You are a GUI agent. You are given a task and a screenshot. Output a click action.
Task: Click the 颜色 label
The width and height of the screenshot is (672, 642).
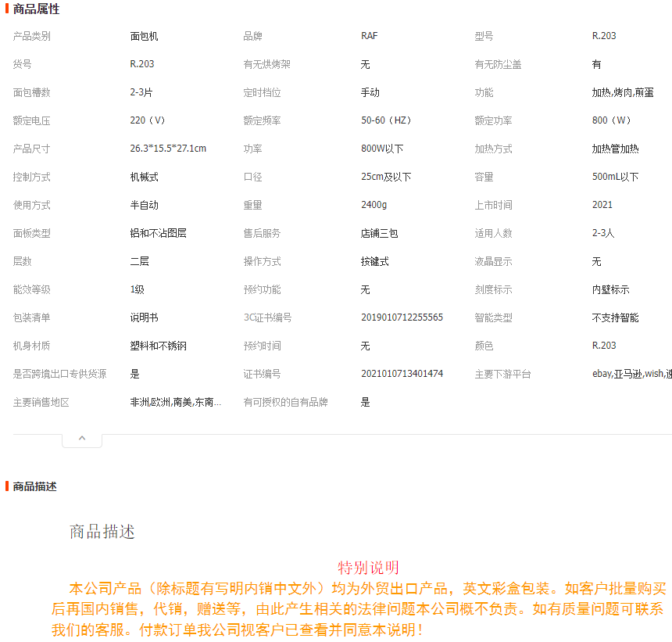click(484, 346)
